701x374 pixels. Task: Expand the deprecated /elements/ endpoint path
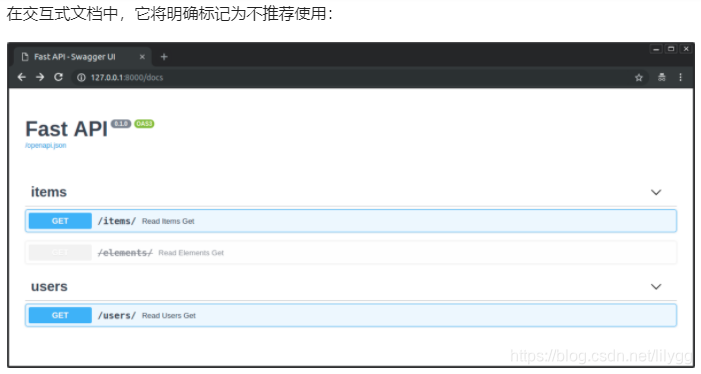click(x=125, y=252)
